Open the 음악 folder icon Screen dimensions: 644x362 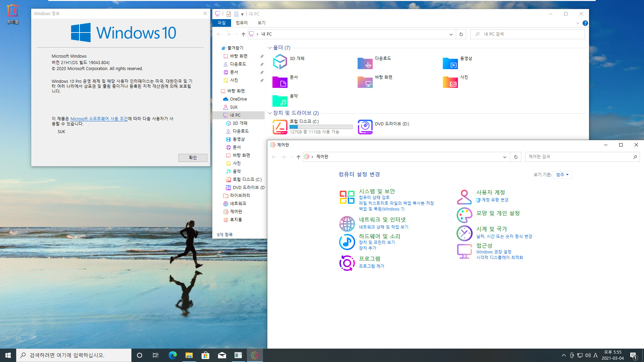(x=280, y=101)
